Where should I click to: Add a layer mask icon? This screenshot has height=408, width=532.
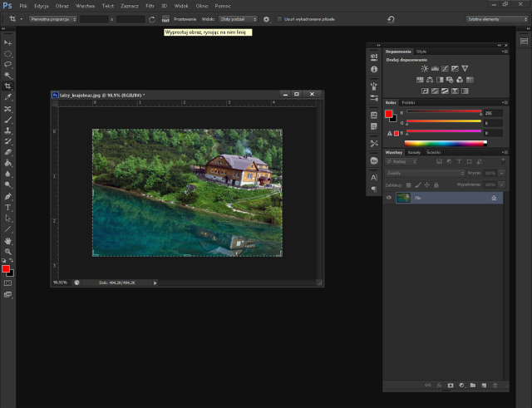click(x=451, y=386)
